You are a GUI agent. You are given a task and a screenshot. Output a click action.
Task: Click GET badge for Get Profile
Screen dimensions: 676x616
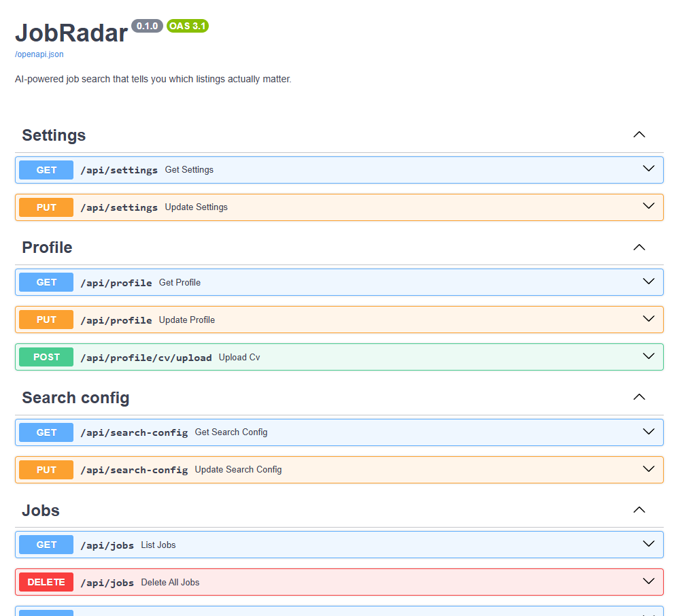46,282
